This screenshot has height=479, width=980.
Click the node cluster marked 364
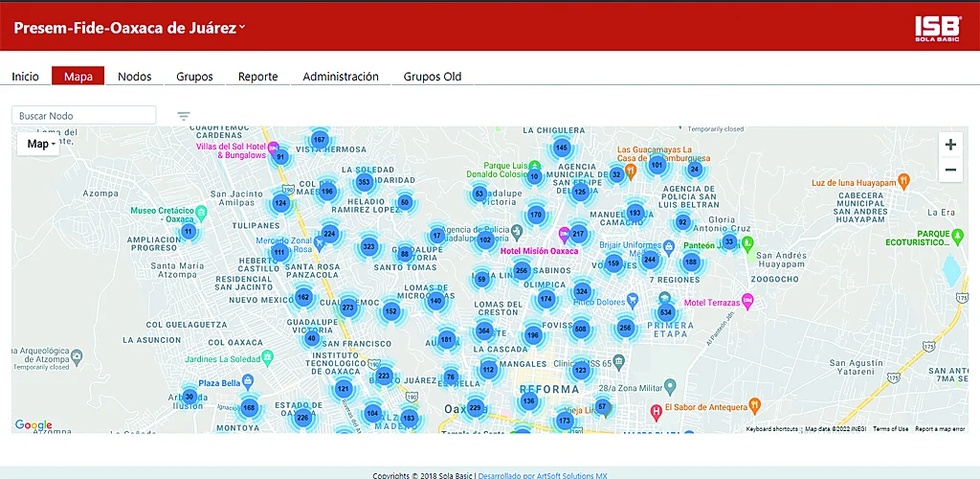coord(483,331)
